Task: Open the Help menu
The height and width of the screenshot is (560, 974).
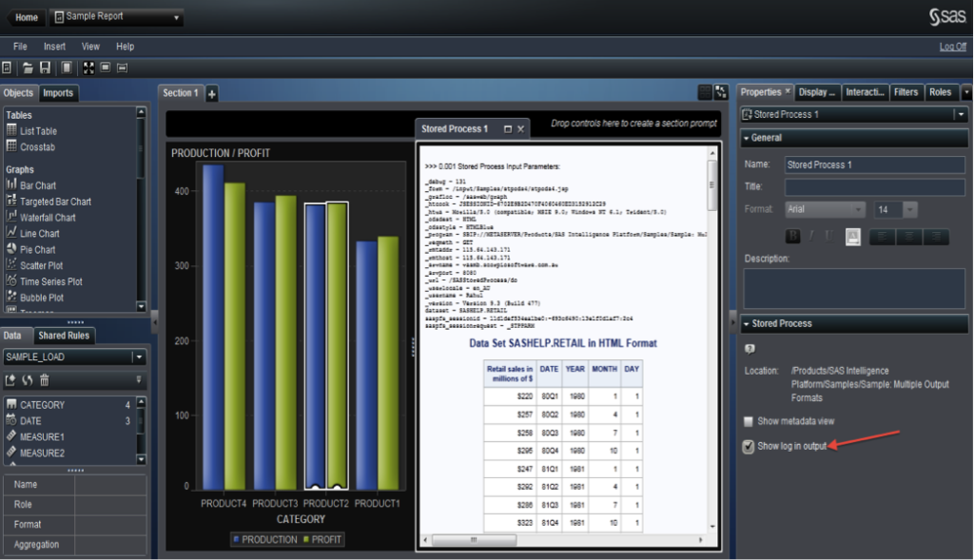Action: click(x=125, y=47)
